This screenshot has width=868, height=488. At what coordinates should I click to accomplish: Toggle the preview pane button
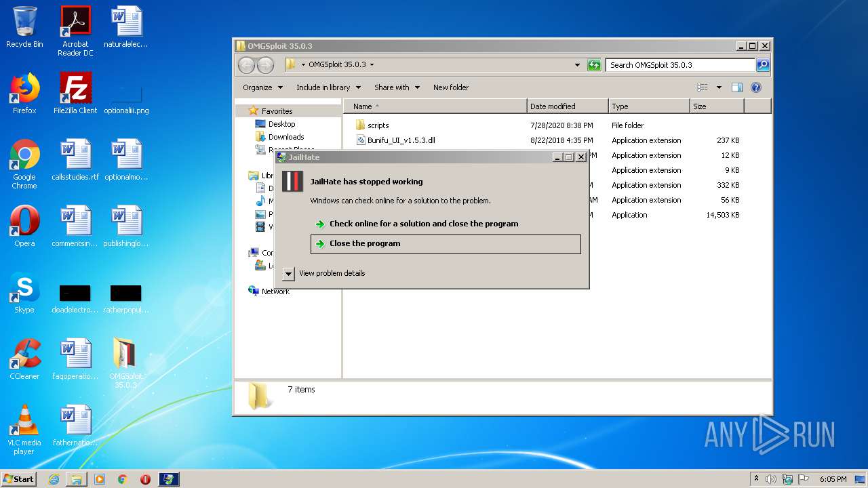(x=737, y=87)
